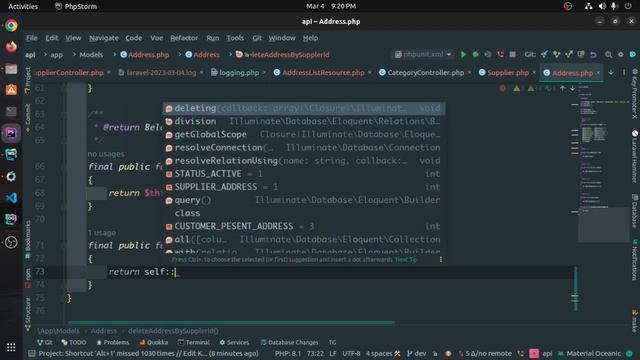Change the LF line separator in the status bar

pos(333,353)
